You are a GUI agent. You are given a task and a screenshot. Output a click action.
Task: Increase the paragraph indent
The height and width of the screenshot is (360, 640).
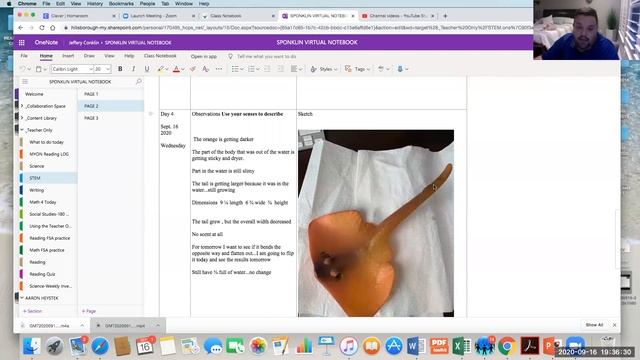[280, 69]
